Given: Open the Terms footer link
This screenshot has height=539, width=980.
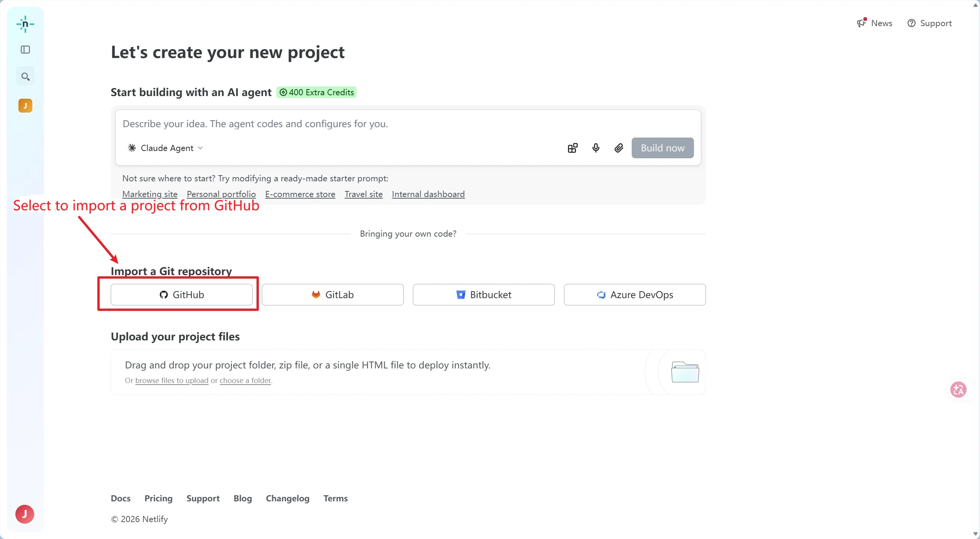Looking at the screenshot, I should pyautogui.click(x=336, y=498).
